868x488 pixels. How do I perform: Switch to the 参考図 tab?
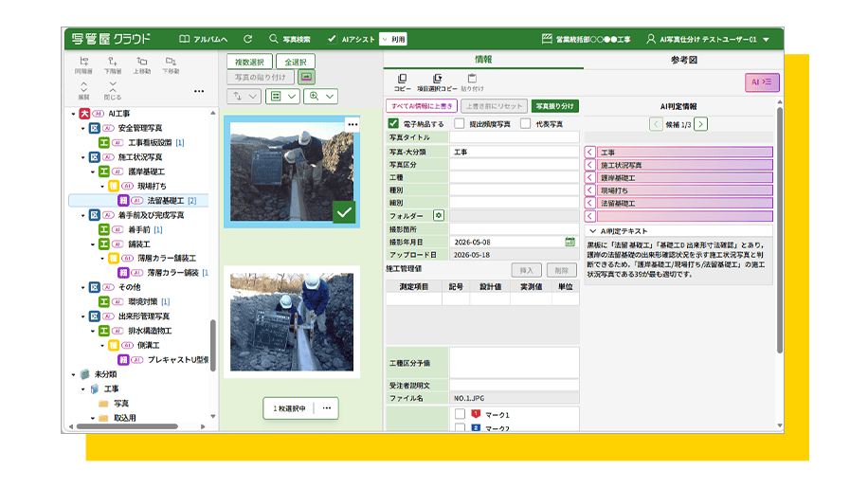683,60
